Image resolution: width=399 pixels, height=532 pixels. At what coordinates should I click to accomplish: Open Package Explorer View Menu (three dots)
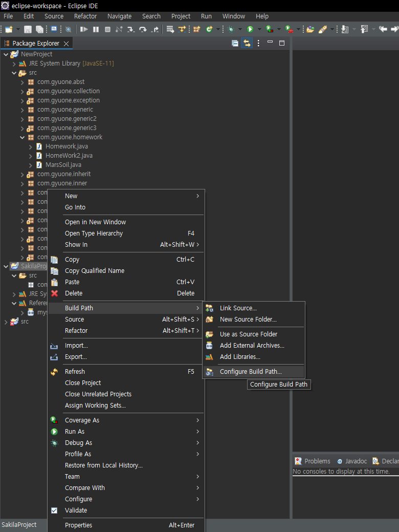[259, 43]
